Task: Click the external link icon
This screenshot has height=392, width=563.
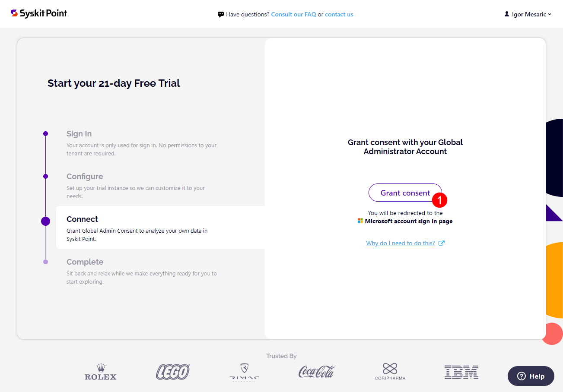Action: tap(442, 243)
